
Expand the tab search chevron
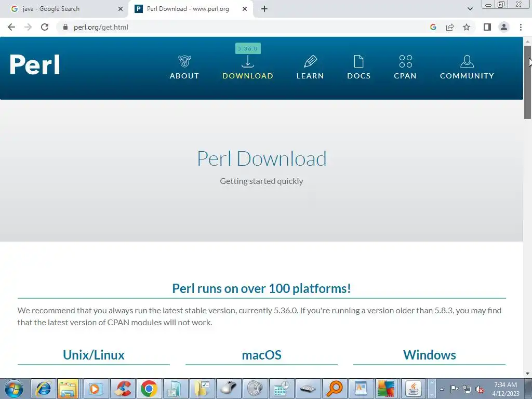pyautogui.click(x=470, y=9)
